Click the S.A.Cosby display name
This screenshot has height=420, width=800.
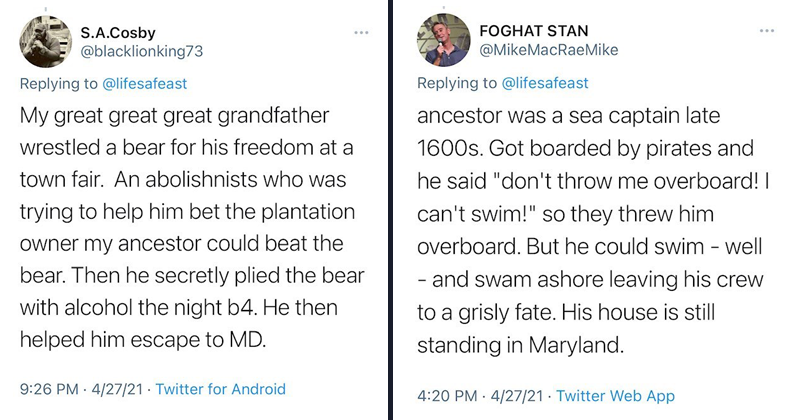117,30
